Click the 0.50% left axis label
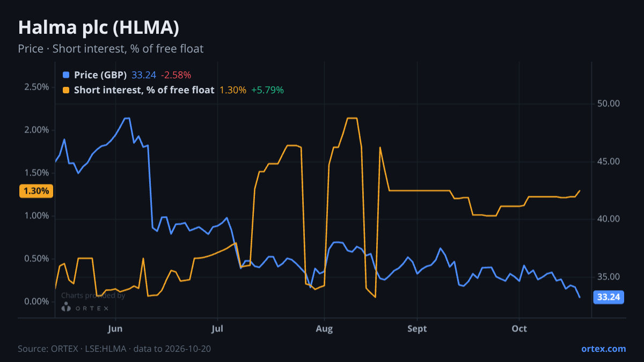This screenshot has width=644, height=362. click(36, 258)
